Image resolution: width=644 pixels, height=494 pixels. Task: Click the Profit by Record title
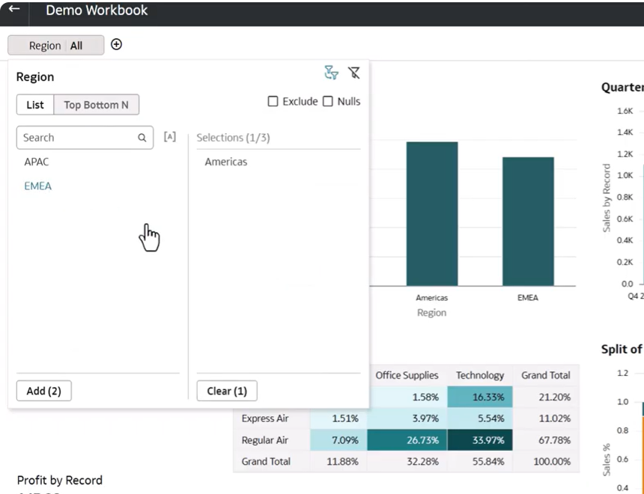(60, 480)
